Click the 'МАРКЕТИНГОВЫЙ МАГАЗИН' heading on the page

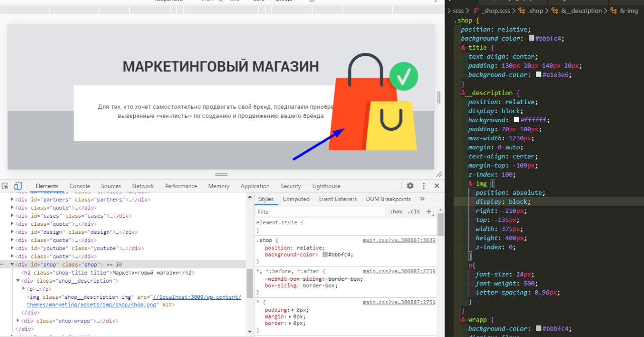[x=221, y=66]
